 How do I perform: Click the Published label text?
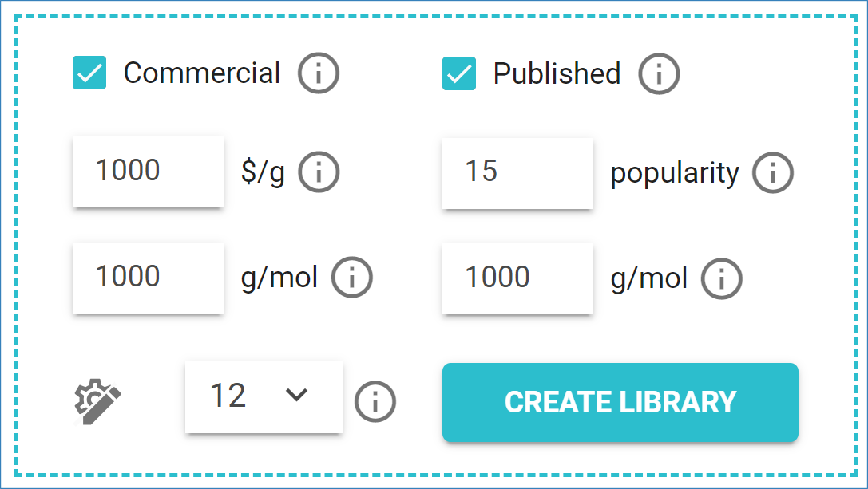coord(557,73)
